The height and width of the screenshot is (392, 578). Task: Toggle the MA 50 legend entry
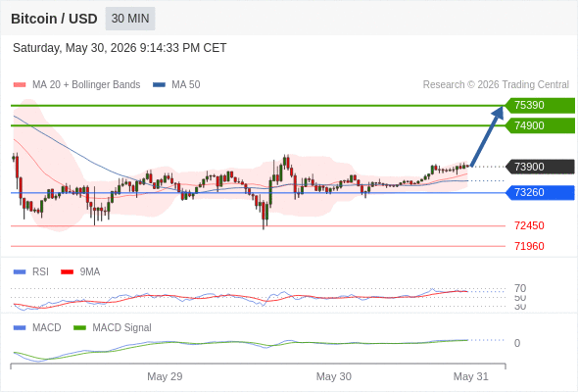coord(176,85)
